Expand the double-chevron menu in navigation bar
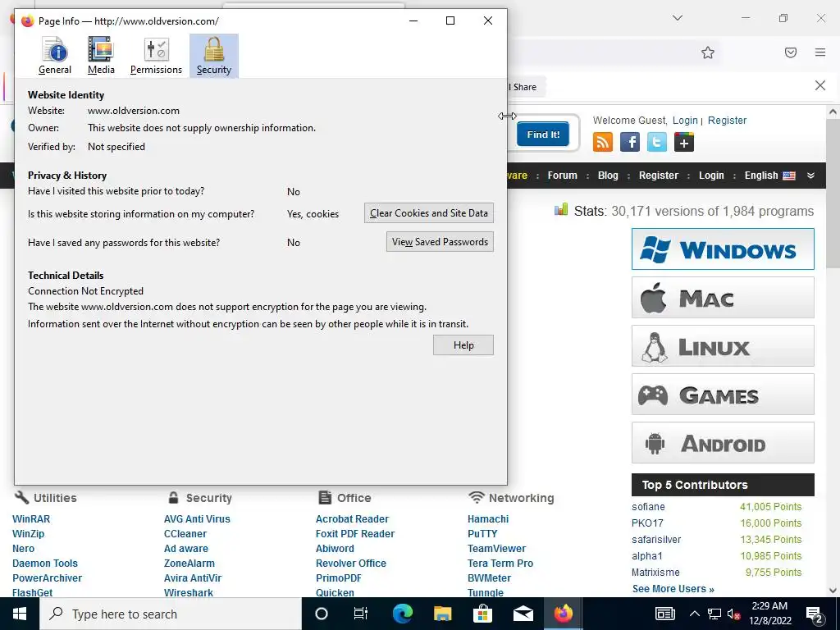The height and width of the screenshot is (630, 840). 810,176
